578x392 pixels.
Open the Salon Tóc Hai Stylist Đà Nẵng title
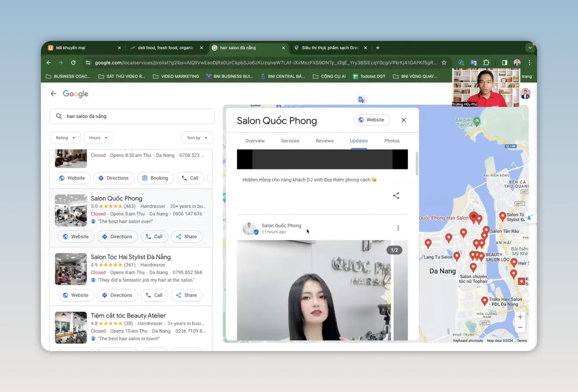pyautogui.click(x=131, y=257)
